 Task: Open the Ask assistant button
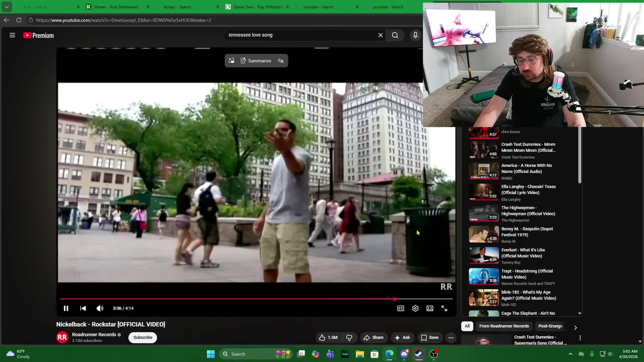(x=402, y=337)
